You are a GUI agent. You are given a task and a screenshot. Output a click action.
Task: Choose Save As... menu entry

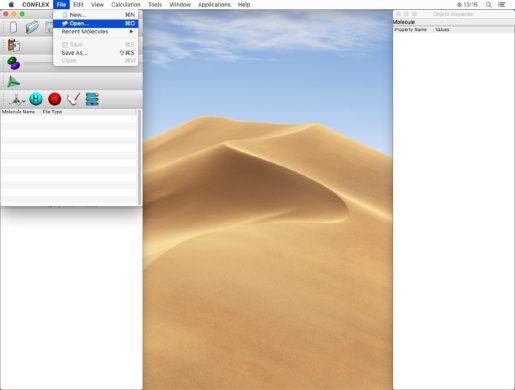(96, 53)
